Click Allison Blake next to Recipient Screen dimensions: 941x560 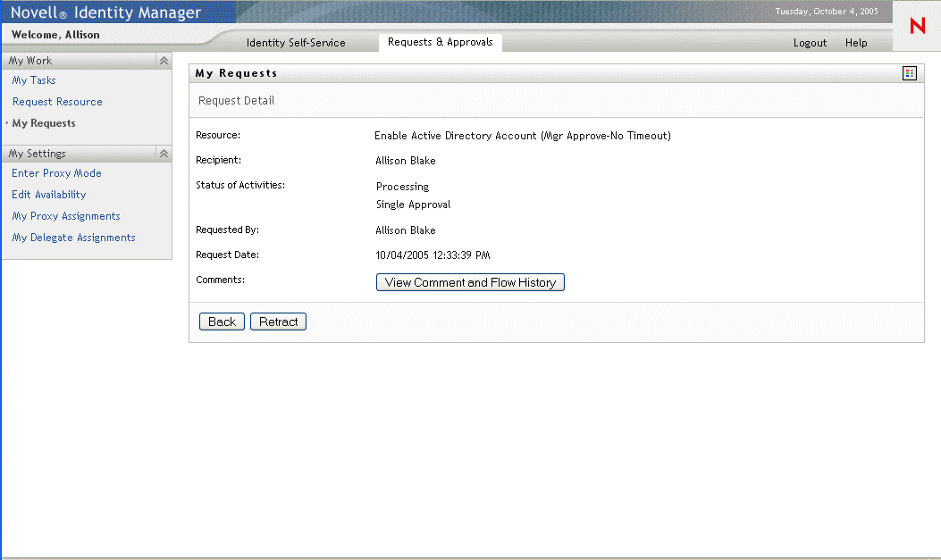tap(405, 161)
